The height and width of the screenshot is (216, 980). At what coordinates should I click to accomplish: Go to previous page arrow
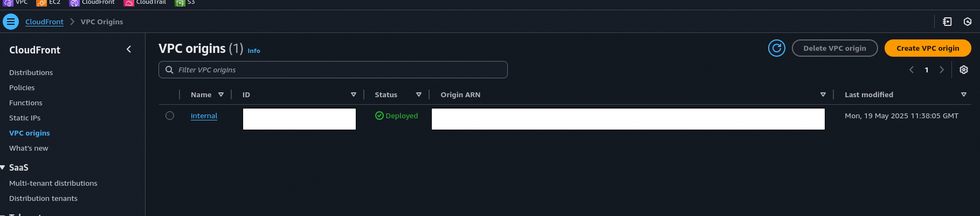pos(912,70)
